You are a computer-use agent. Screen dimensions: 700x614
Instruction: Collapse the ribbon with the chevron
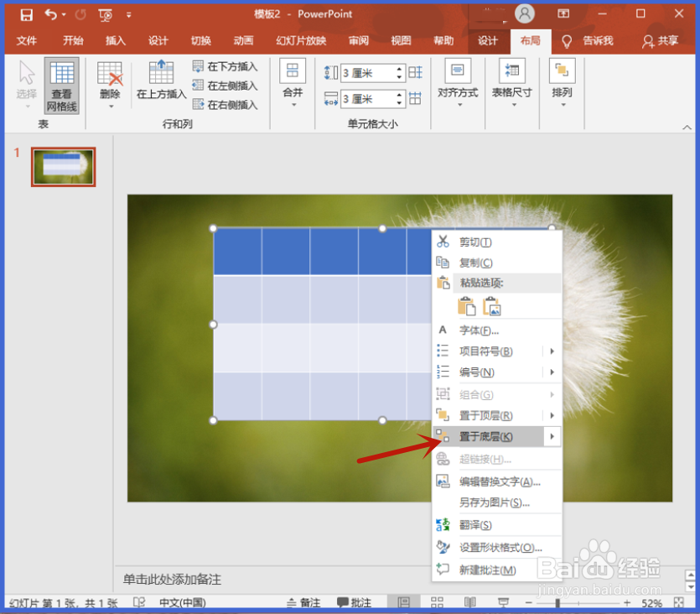pos(687,127)
